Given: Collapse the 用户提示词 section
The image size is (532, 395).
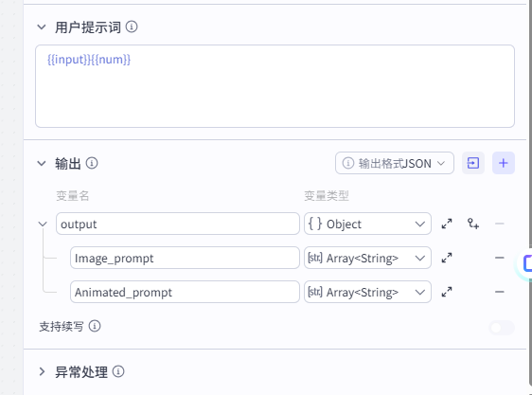Looking at the screenshot, I should pos(42,27).
